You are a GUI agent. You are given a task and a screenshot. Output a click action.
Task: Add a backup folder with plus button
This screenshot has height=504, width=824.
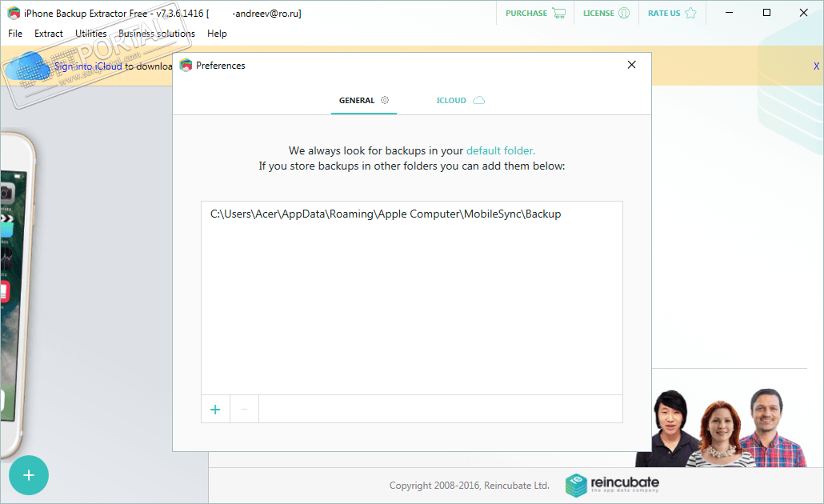click(215, 410)
